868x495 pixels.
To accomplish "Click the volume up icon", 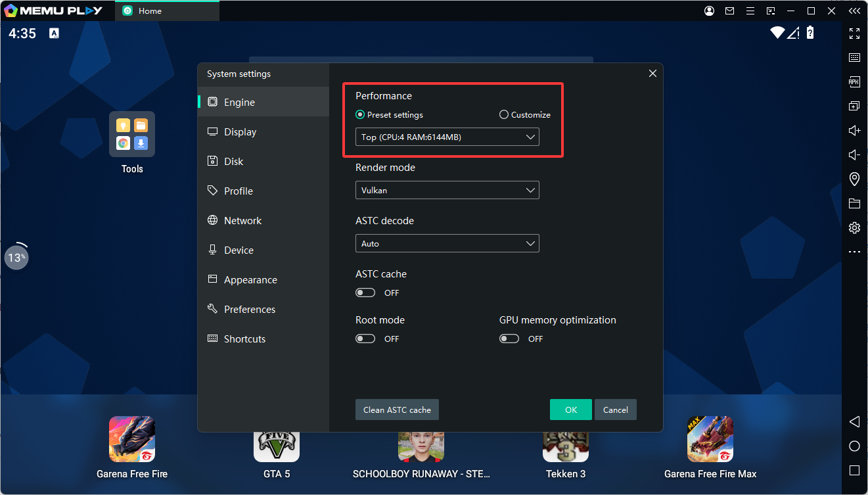I will point(854,130).
